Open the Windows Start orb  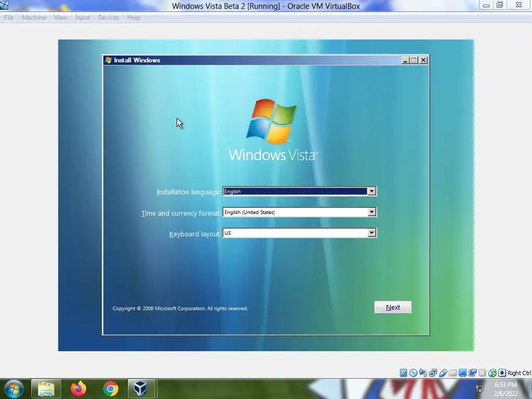click(14, 389)
